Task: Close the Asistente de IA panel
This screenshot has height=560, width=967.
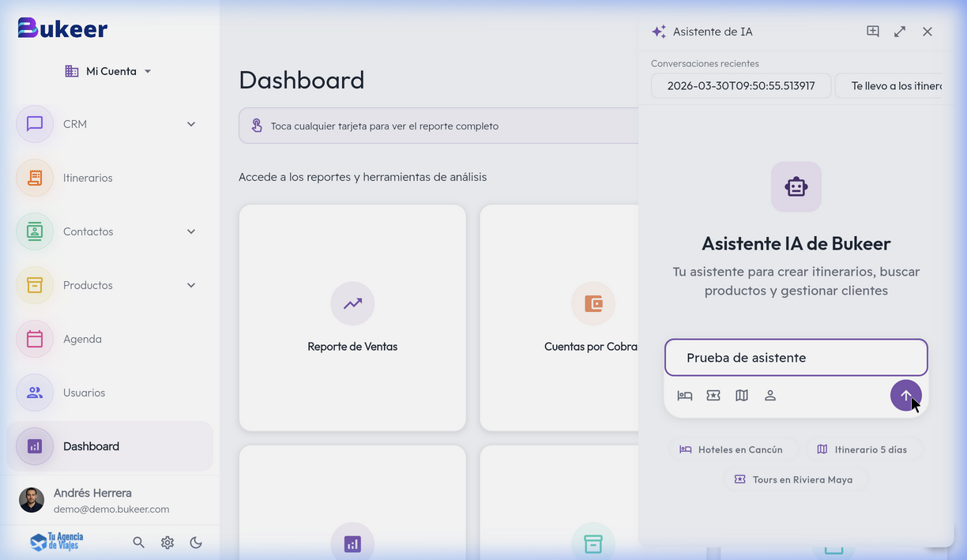Action: pos(927,32)
